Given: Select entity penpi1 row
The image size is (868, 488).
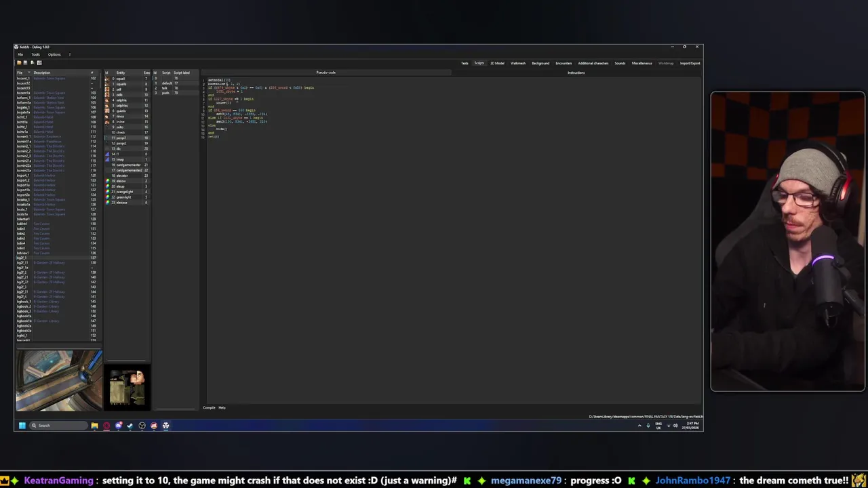Looking at the screenshot, I should (x=127, y=138).
